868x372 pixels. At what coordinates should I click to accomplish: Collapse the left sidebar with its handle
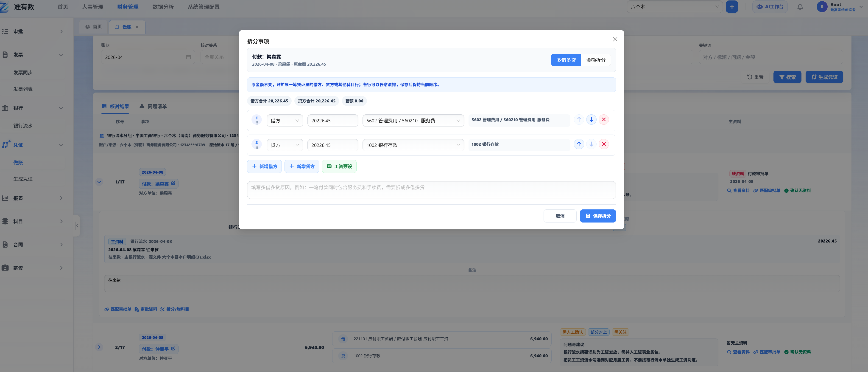(x=77, y=226)
